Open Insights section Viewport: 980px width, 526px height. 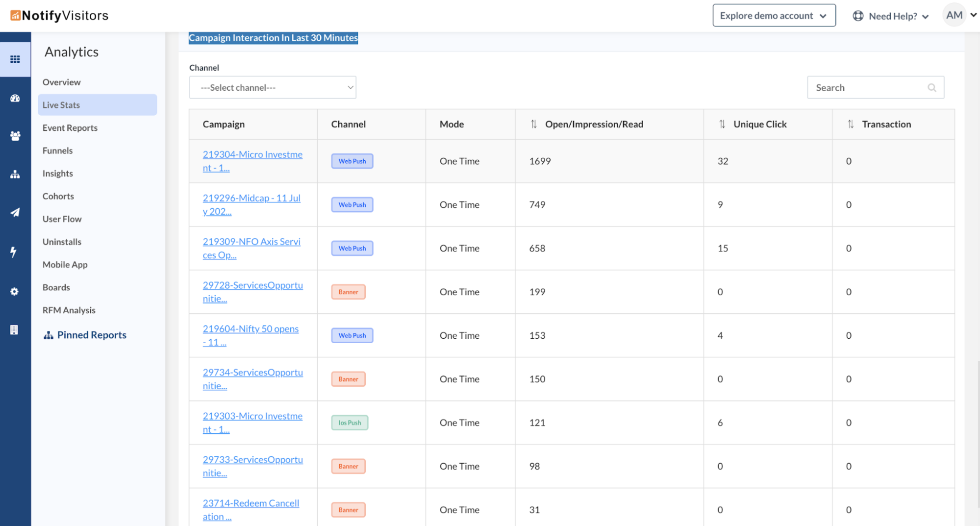pyautogui.click(x=57, y=174)
